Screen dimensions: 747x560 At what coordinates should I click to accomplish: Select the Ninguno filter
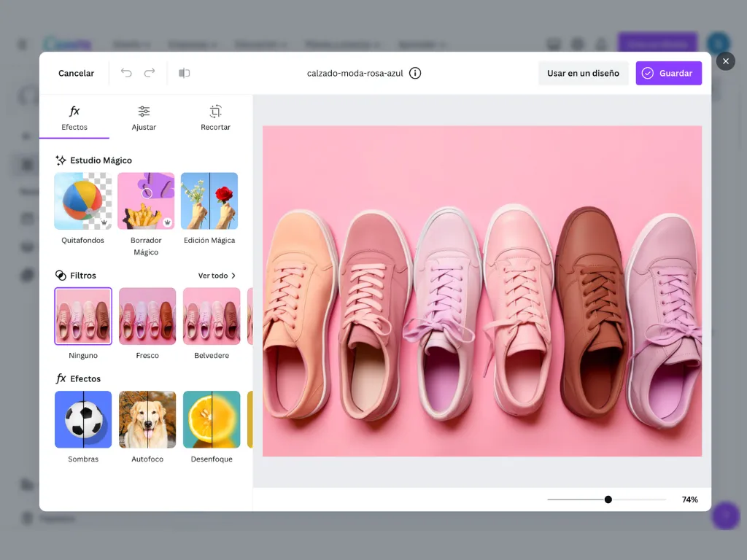83,316
